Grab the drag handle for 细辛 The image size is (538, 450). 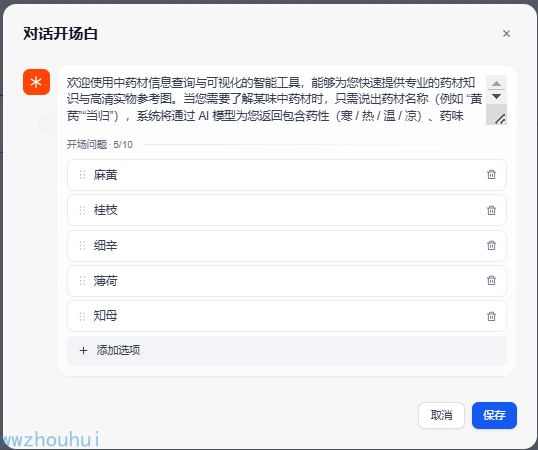point(82,246)
